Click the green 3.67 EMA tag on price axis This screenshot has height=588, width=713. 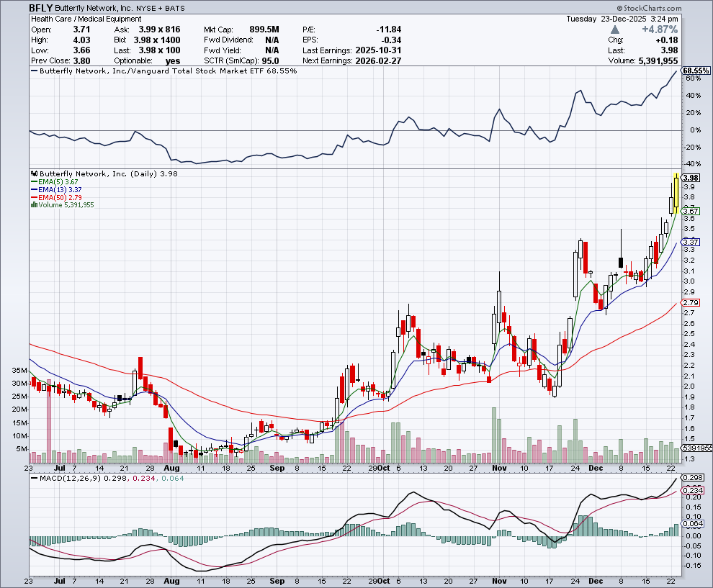click(691, 211)
